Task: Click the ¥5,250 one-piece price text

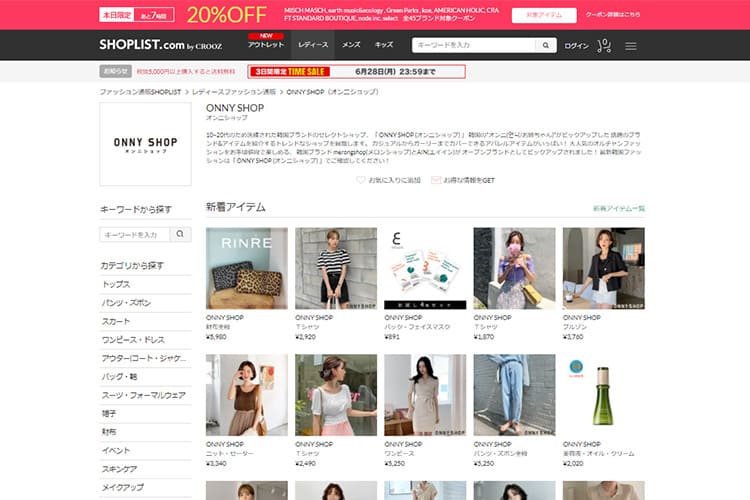Action: coord(395,464)
